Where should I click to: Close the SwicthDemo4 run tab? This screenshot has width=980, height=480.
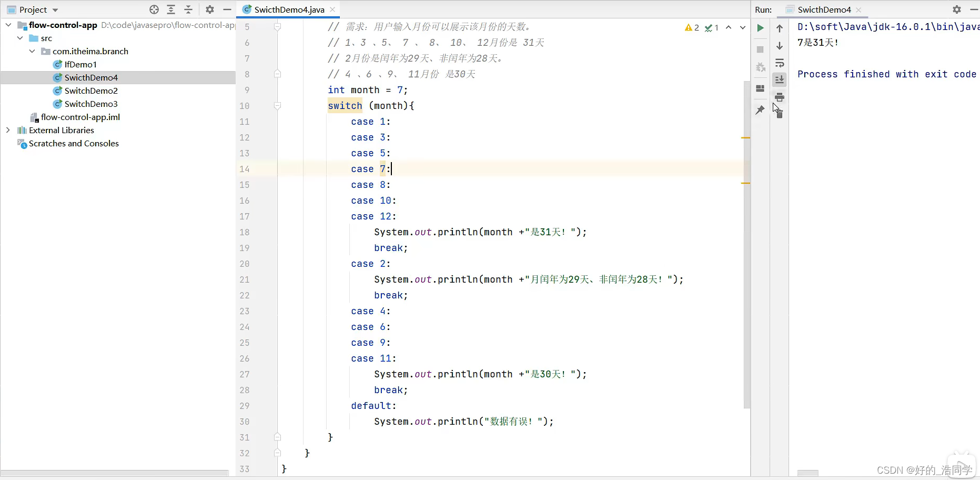(858, 9)
